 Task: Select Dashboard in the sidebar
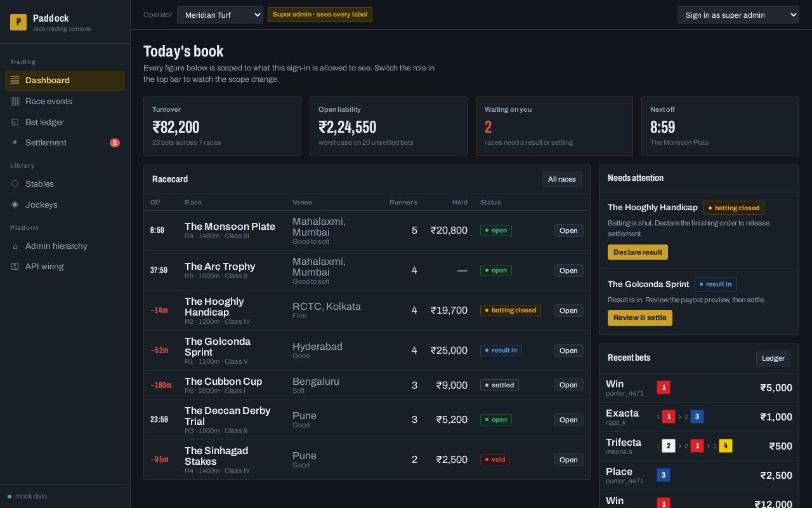[65, 80]
